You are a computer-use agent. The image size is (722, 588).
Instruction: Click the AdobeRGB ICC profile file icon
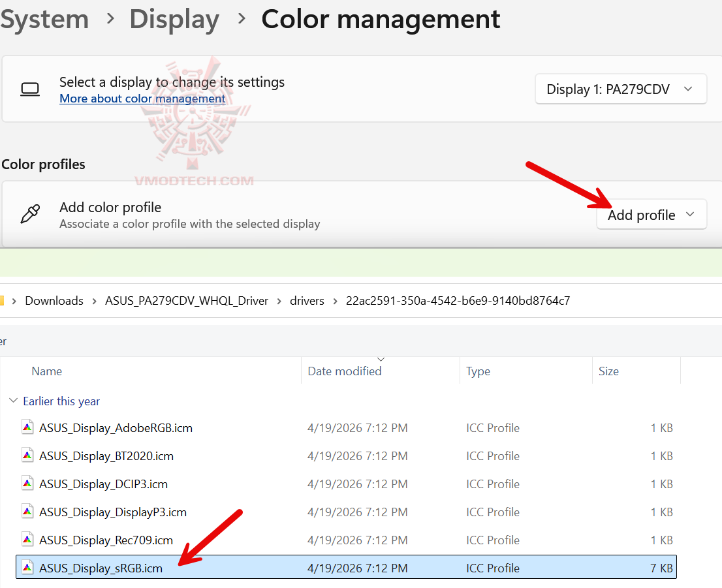pos(27,427)
